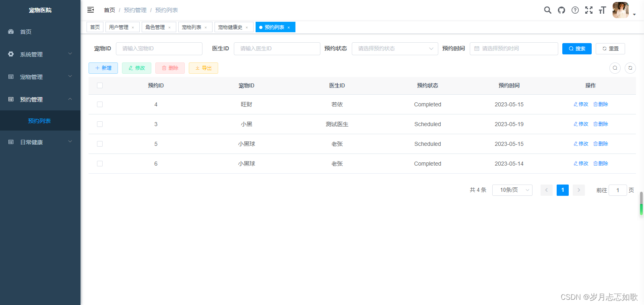Click the vertical scrollbar thumb
The image size is (644, 305).
coord(641,204)
